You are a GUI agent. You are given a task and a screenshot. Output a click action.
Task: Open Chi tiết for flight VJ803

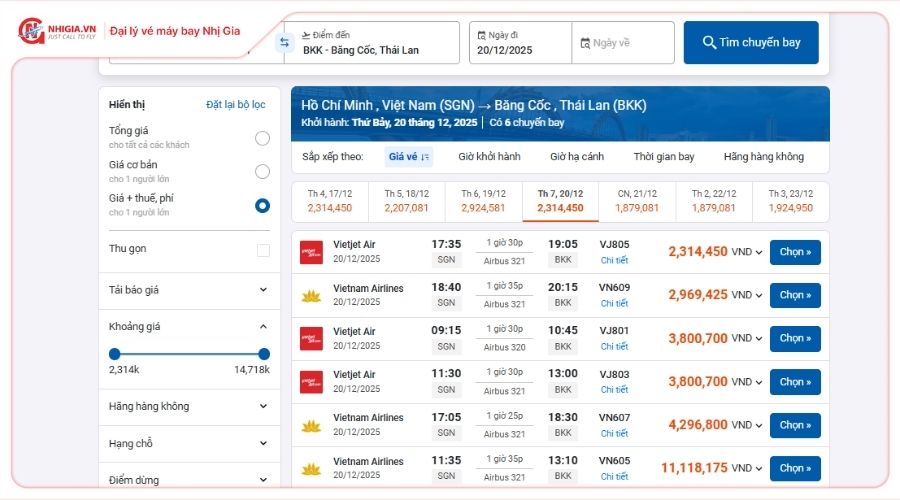tap(614, 390)
